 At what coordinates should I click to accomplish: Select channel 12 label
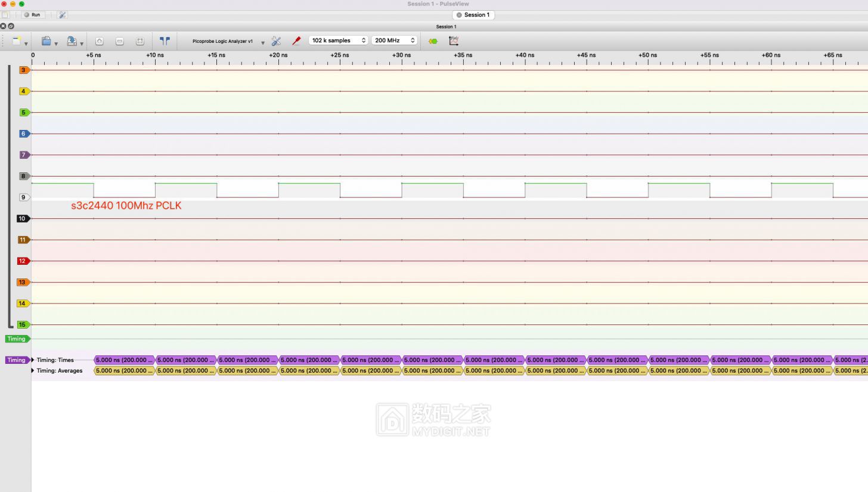[x=23, y=261]
